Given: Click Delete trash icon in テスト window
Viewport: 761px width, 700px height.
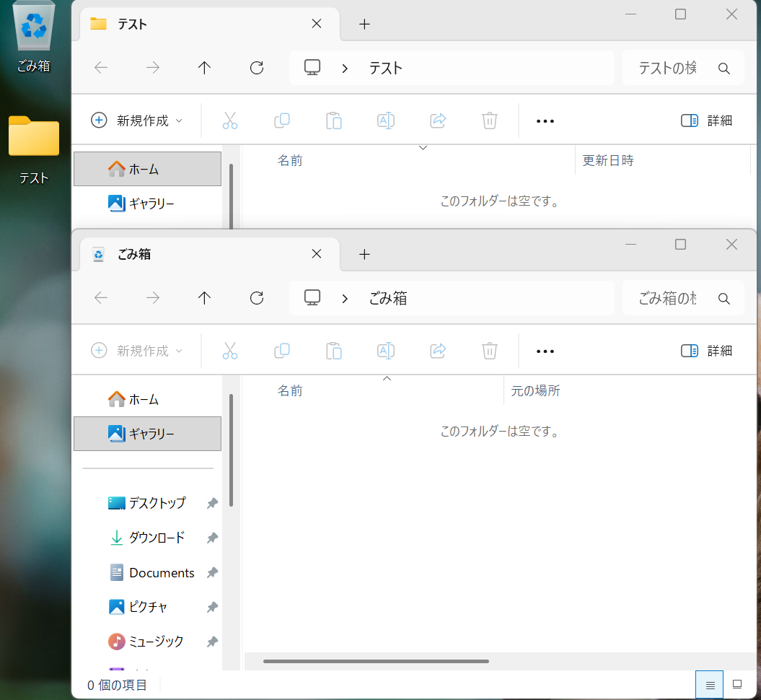Looking at the screenshot, I should pyautogui.click(x=490, y=121).
